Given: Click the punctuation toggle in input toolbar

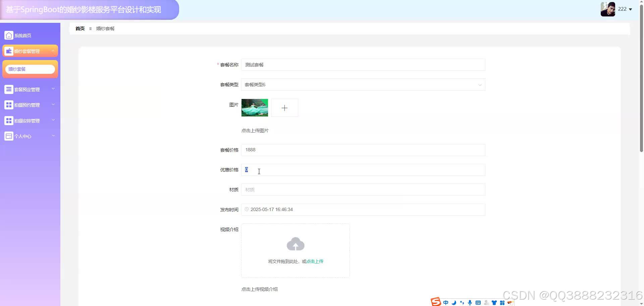Looking at the screenshot, I should 462,302.
